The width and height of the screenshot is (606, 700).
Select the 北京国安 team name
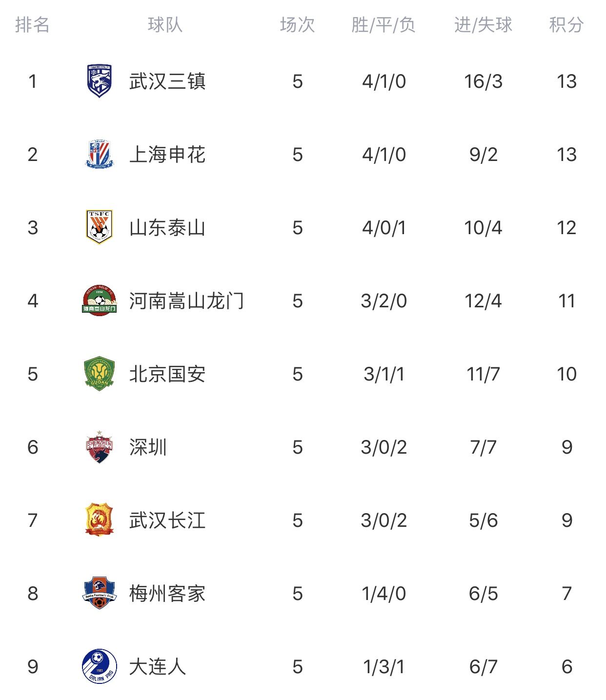click(x=167, y=374)
